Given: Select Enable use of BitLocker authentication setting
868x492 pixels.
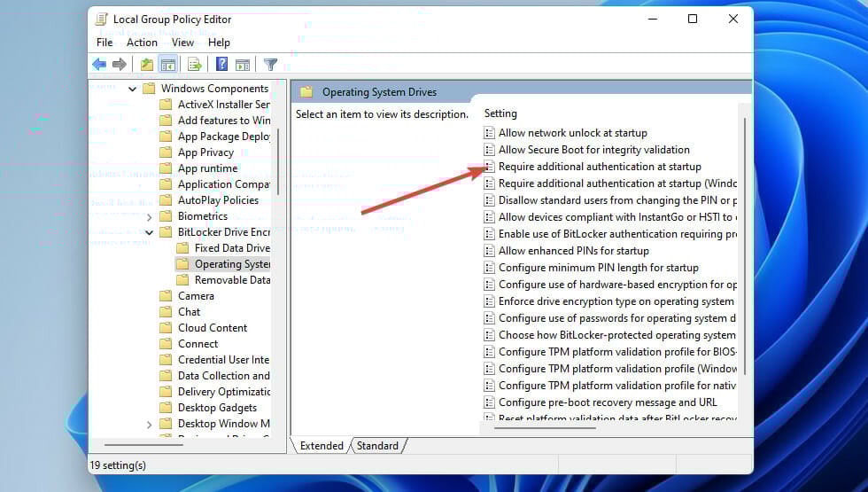Looking at the screenshot, I should [x=617, y=234].
